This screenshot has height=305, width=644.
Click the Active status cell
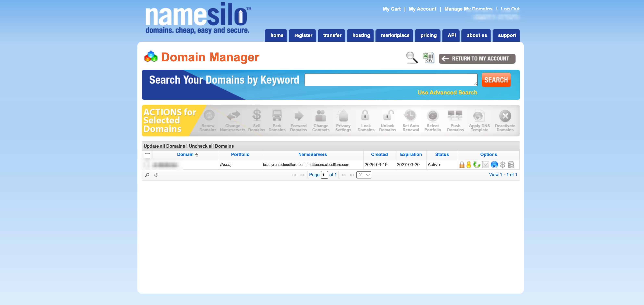(442, 165)
